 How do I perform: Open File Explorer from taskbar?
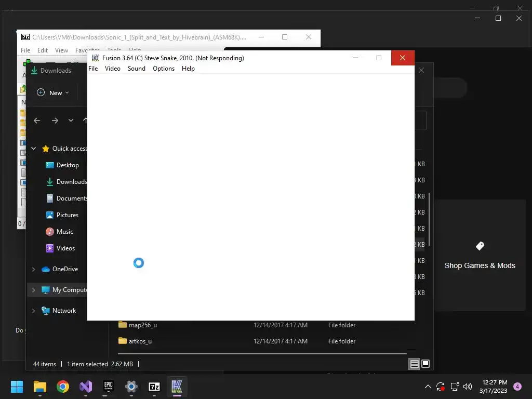(39, 387)
